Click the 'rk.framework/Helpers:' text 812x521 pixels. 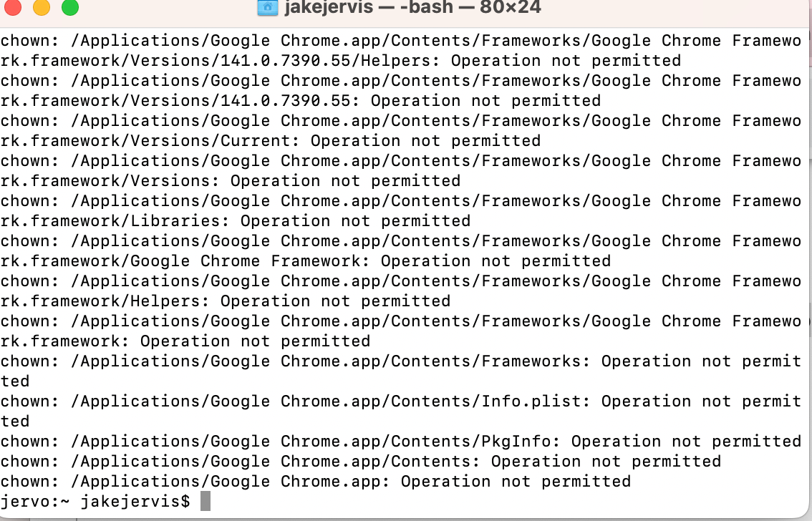click(105, 301)
